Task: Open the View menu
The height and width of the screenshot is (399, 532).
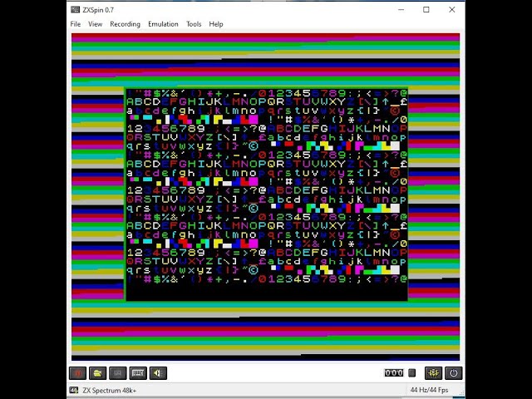Action: 95,24
